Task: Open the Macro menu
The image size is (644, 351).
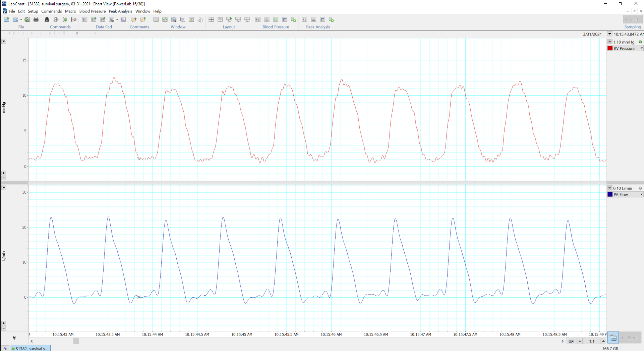Action: pos(70,11)
